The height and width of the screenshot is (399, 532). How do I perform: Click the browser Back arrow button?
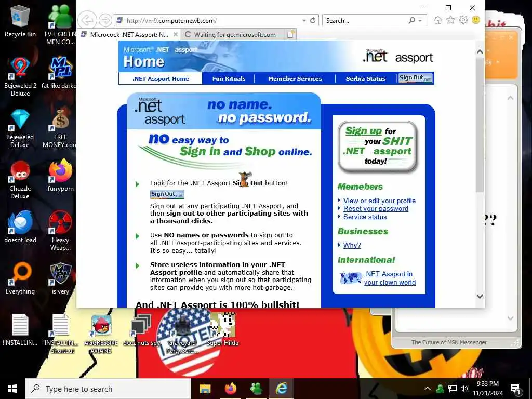coord(87,20)
